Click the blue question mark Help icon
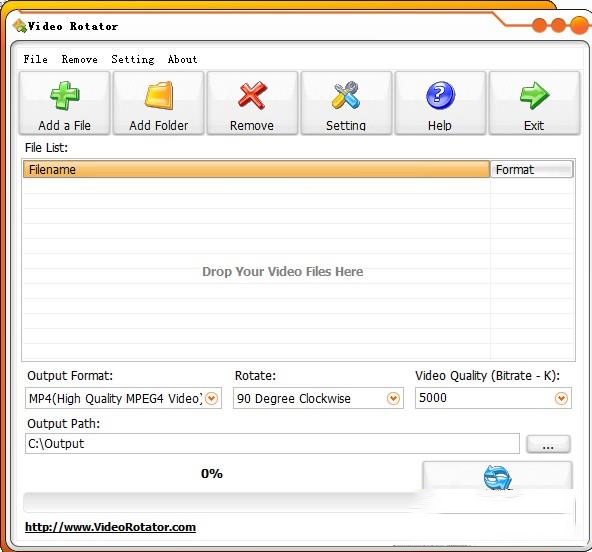This screenshot has width=592, height=552. pyautogui.click(x=440, y=95)
